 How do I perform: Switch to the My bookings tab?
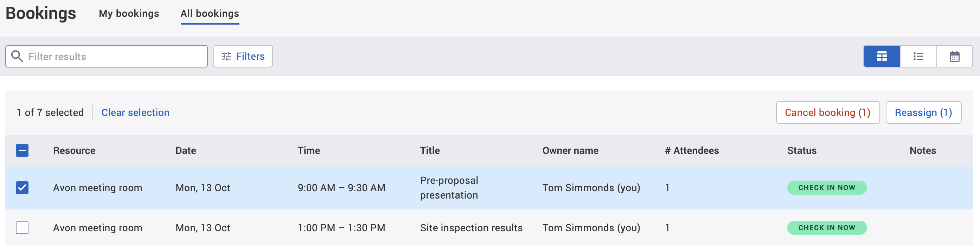tap(129, 14)
